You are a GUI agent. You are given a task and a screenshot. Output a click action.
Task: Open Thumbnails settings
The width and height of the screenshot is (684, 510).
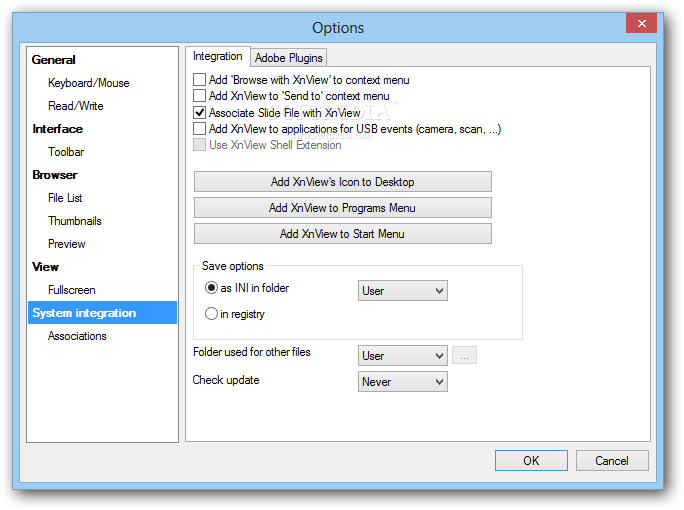tap(75, 221)
